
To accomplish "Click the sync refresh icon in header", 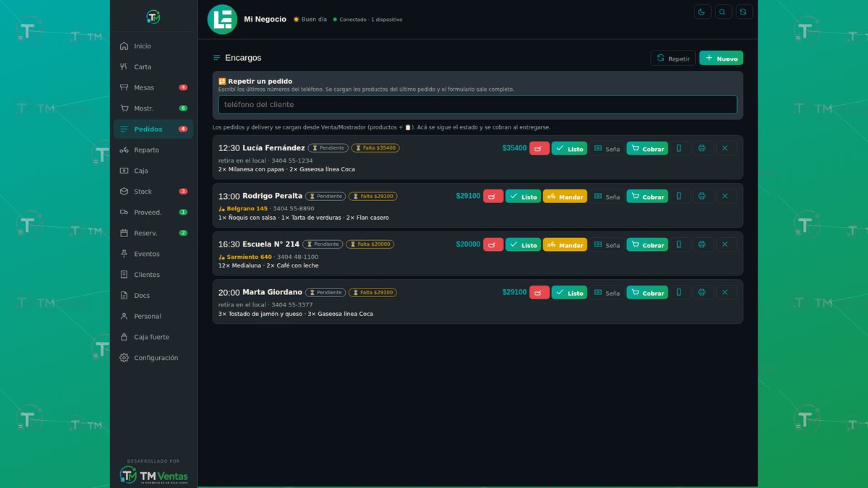I will tap(744, 12).
